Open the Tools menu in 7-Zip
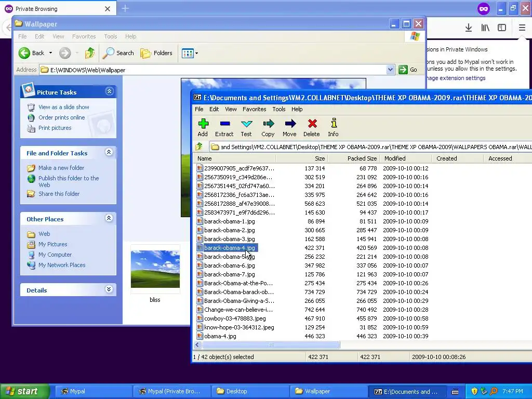This screenshot has width=532, height=399. pyautogui.click(x=279, y=109)
